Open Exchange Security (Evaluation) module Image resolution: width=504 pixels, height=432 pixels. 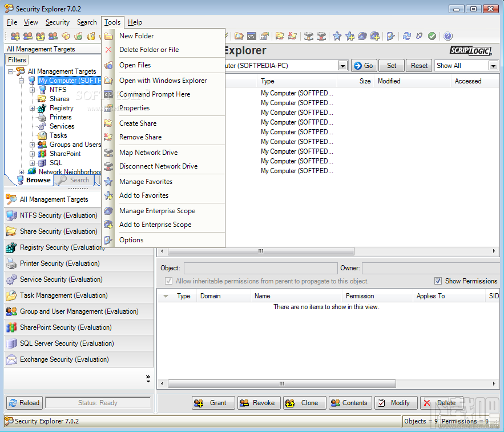pos(79,359)
